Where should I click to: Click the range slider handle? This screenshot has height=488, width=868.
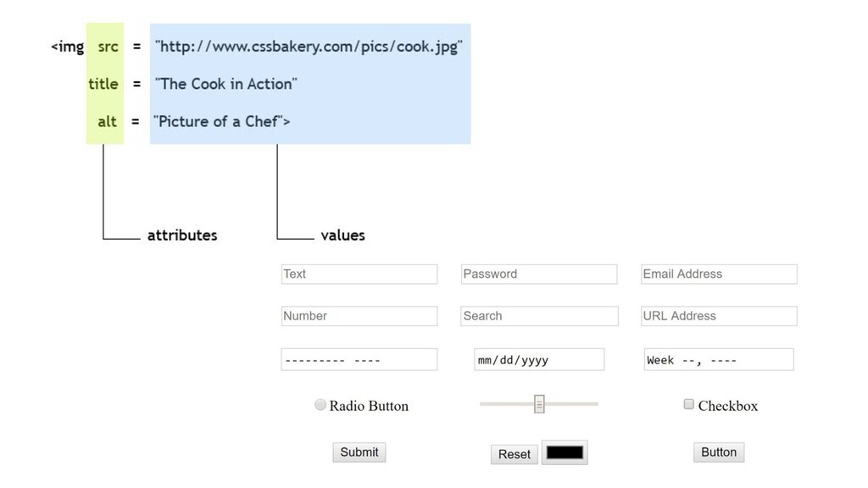click(x=539, y=404)
